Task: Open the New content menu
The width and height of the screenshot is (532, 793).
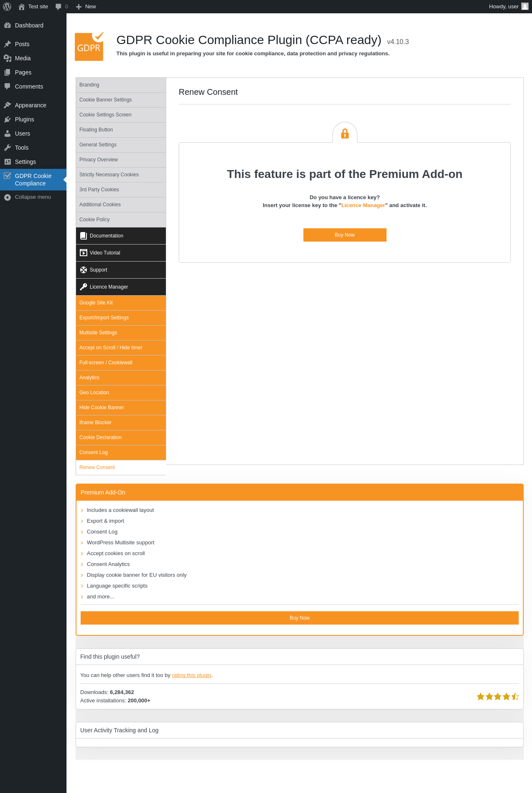Action: (86, 7)
